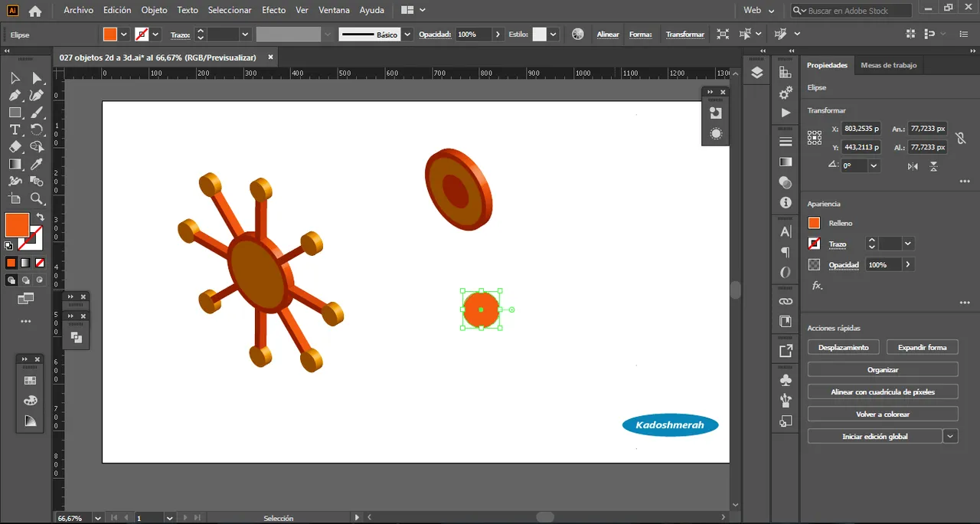Select the Eraser tool
The image size is (980, 524).
point(15,147)
